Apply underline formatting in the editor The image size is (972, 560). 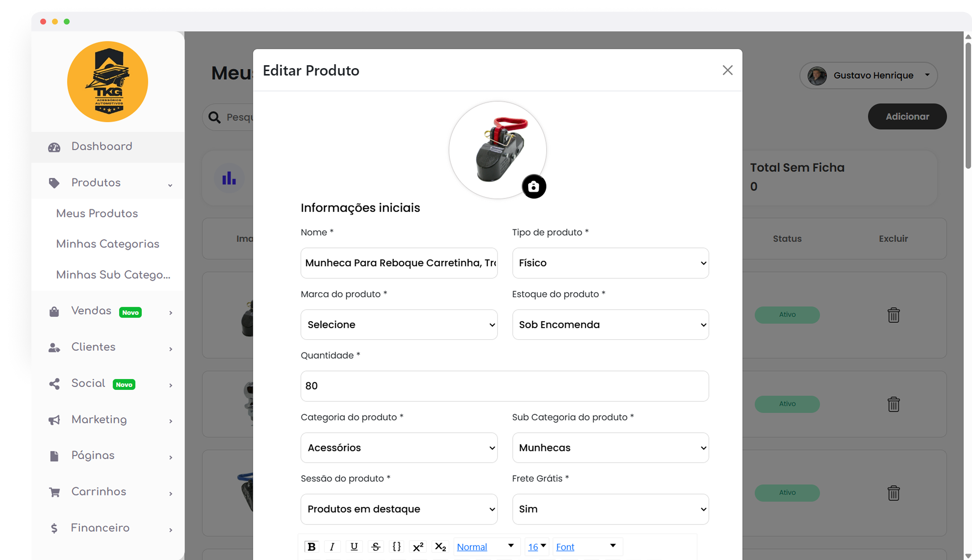pos(354,547)
